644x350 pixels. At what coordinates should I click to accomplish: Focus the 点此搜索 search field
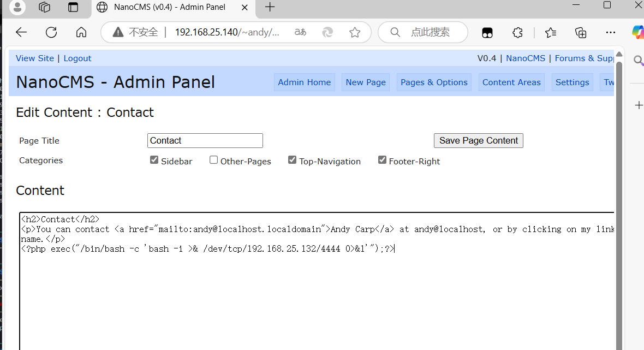point(431,32)
